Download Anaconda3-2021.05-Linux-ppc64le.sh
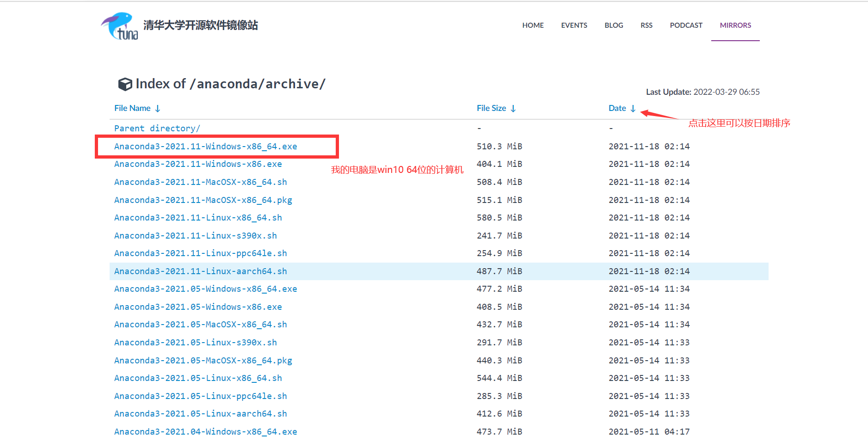 coord(201,396)
